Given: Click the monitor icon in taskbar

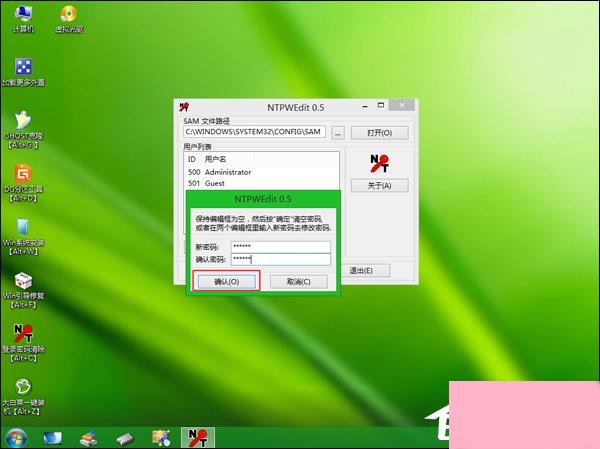Looking at the screenshot, I should point(52,438).
